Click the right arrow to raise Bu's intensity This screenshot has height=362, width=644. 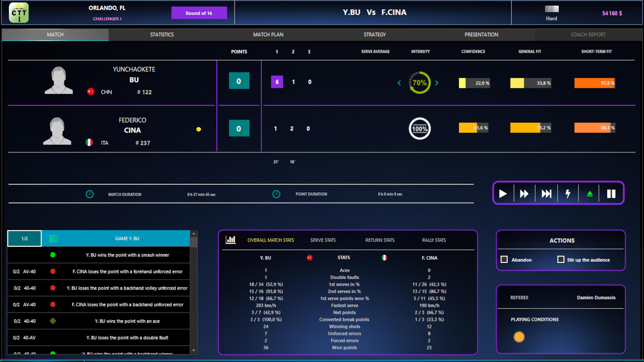click(x=437, y=83)
